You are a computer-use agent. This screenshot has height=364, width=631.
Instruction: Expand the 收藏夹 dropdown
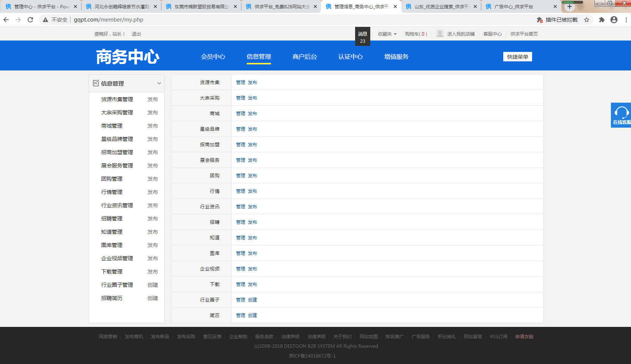pyautogui.click(x=387, y=34)
